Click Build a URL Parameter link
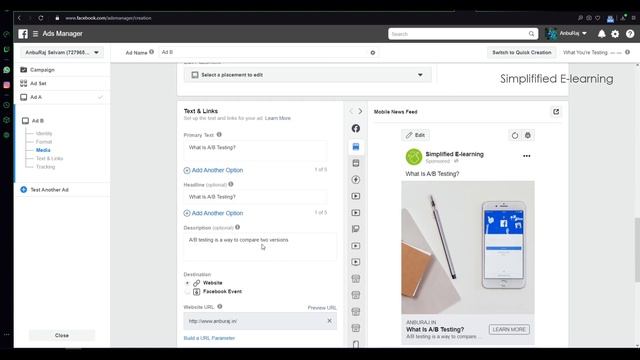Viewport: 640px width, 360px height. click(x=209, y=338)
